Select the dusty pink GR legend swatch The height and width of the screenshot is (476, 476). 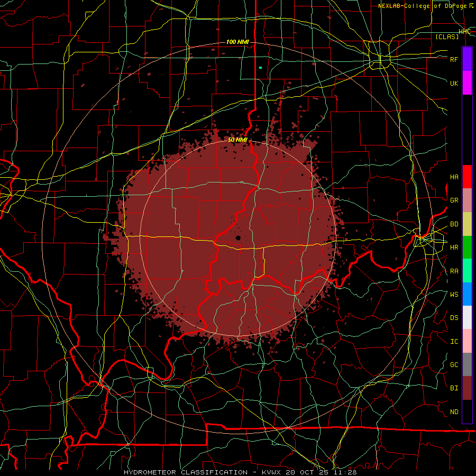(467, 200)
